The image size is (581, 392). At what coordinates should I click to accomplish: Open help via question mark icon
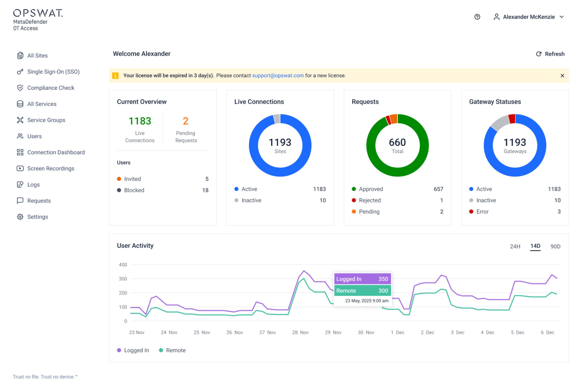477,17
